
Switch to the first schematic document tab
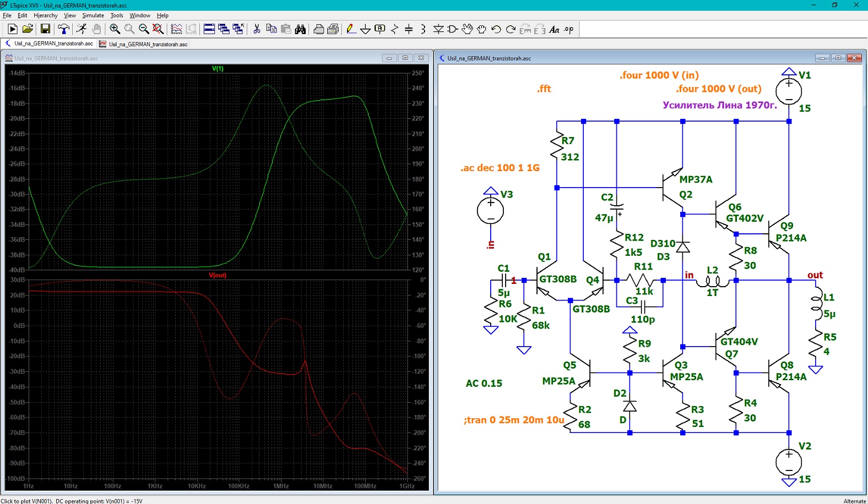coord(48,43)
